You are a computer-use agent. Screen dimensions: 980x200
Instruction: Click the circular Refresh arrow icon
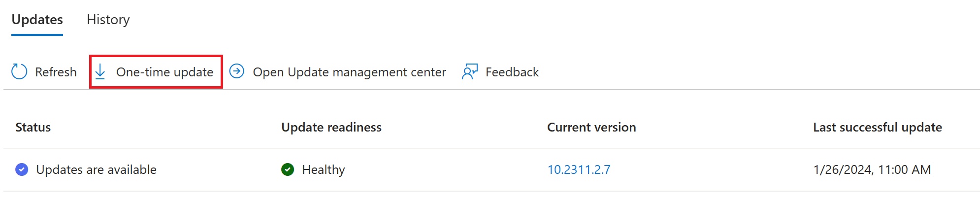[19, 71]
